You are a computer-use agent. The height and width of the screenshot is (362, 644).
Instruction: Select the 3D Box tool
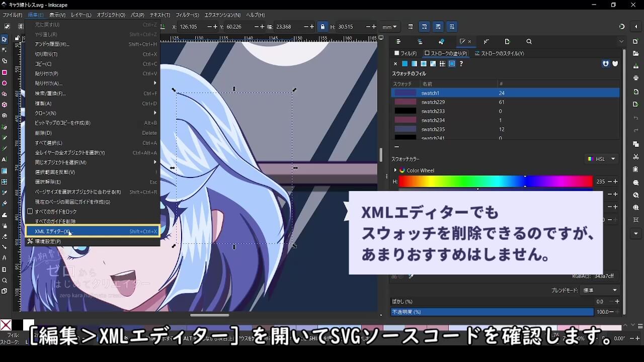click(x=5, y=105)
